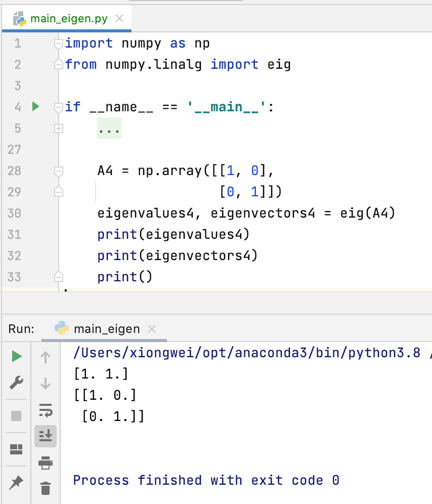432x504 pixels.
Task: Collapse the import block fold marker on line 1
Action: pyautogui.click(x=58, y=44)
